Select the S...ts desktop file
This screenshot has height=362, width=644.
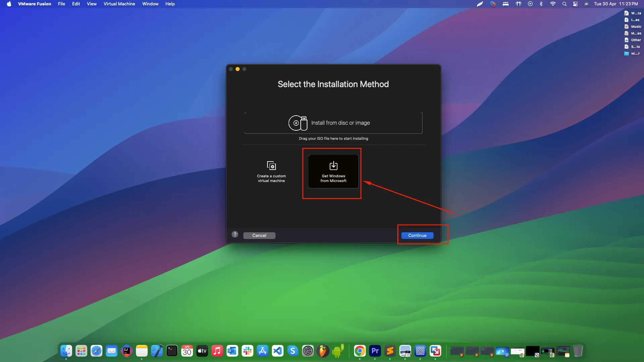pyautogui.click(x=633, y=47)
